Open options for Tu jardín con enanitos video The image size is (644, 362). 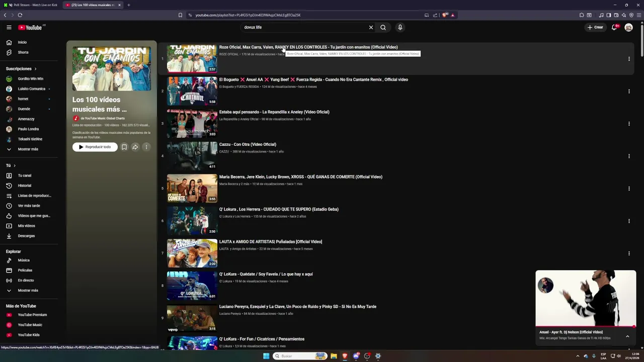tap(629, 59)
